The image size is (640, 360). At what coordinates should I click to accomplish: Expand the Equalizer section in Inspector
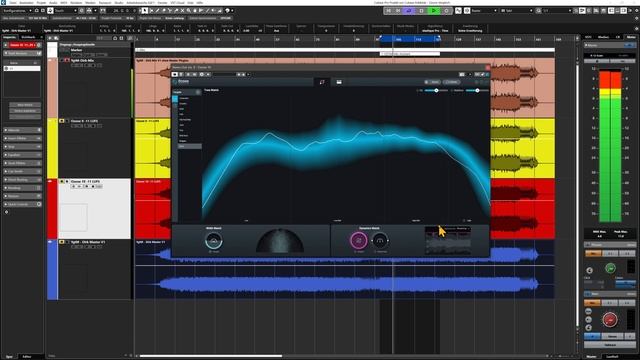click(22, 155)
